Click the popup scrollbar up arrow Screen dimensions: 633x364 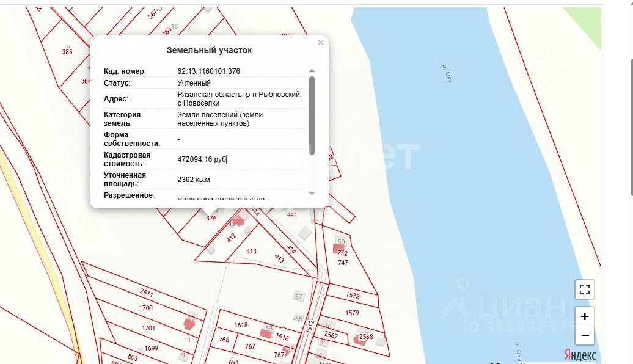pos(312,71)
